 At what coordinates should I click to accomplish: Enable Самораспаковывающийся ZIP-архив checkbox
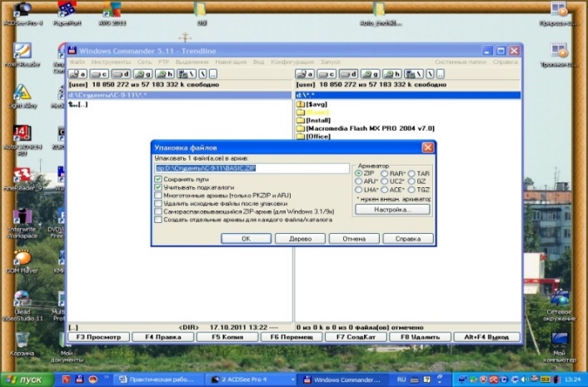tap(158, 211)
